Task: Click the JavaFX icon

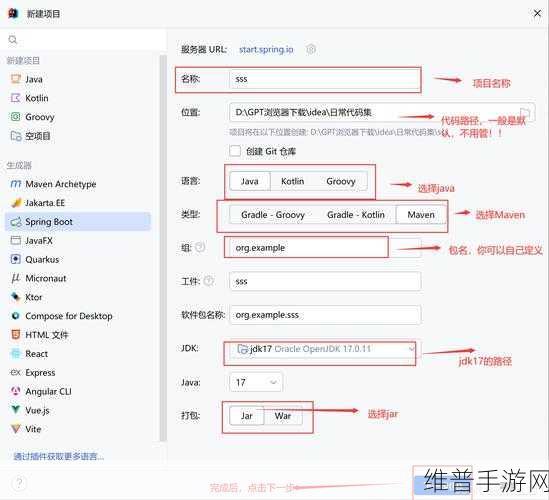Action: point(15,241)
